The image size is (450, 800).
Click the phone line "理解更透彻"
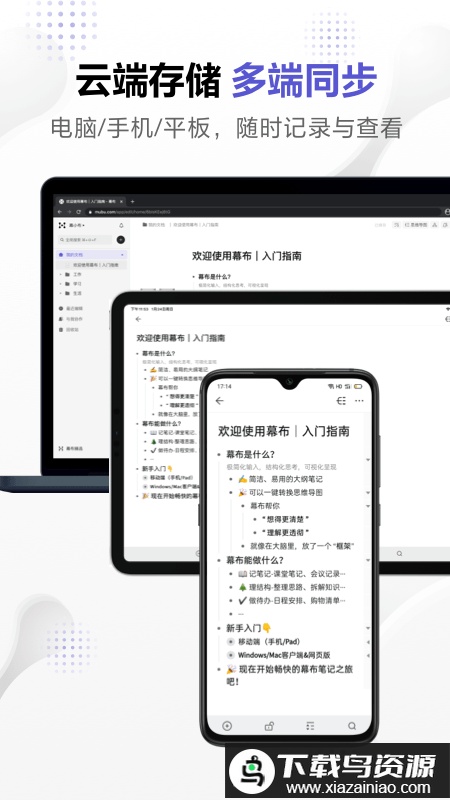[x=286, y=532]
